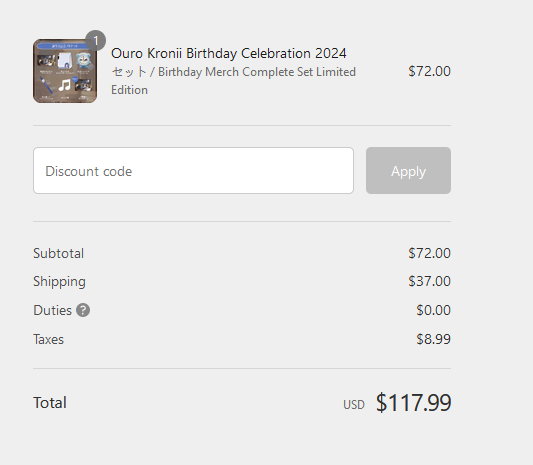Focus the Discount code input field
Image resolution: width=533 pixels, height=465 pixels.
click(193, 171)
